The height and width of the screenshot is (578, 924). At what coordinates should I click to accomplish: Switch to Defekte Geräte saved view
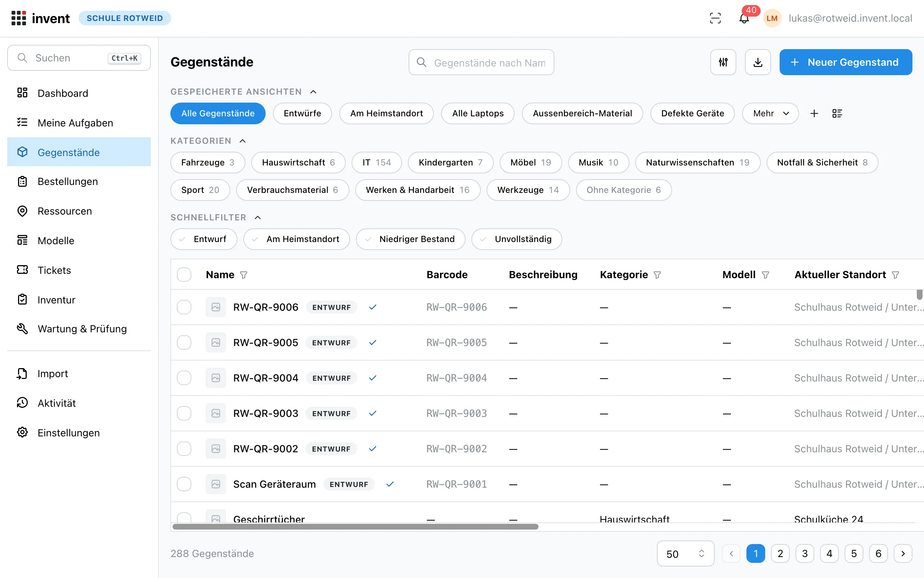[692, 113]
